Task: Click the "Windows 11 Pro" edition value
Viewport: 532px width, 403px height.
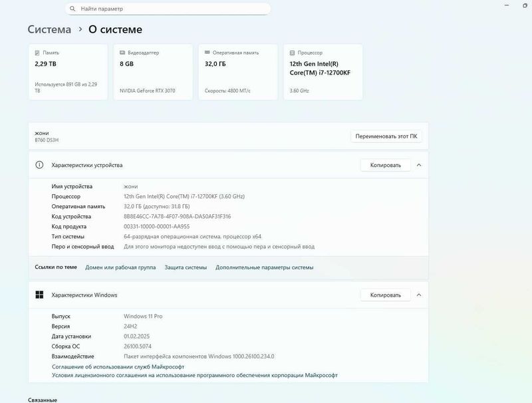Action: click(x=143, y=316)
